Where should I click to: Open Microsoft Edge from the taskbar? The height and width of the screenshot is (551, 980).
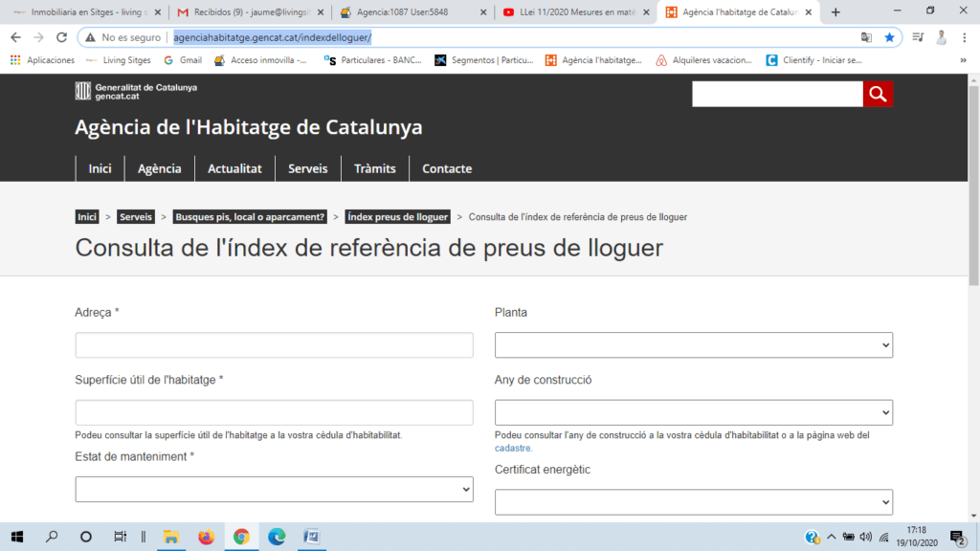point(277,537)
